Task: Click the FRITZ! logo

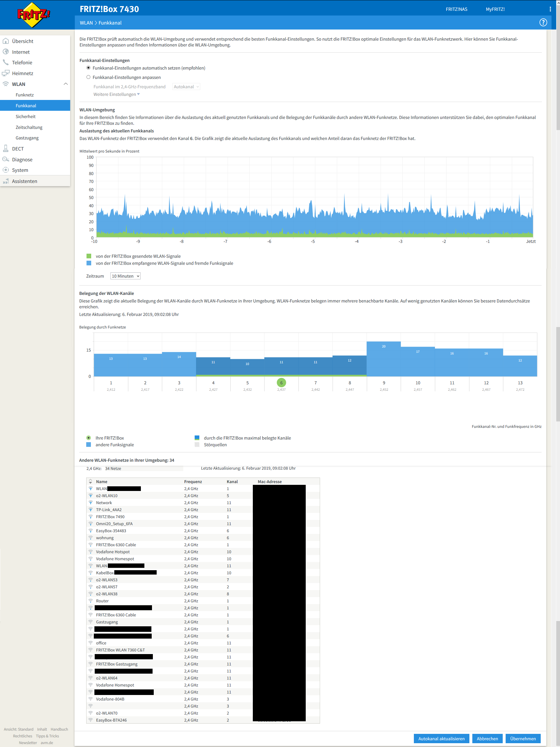Action: pos(33,15)
